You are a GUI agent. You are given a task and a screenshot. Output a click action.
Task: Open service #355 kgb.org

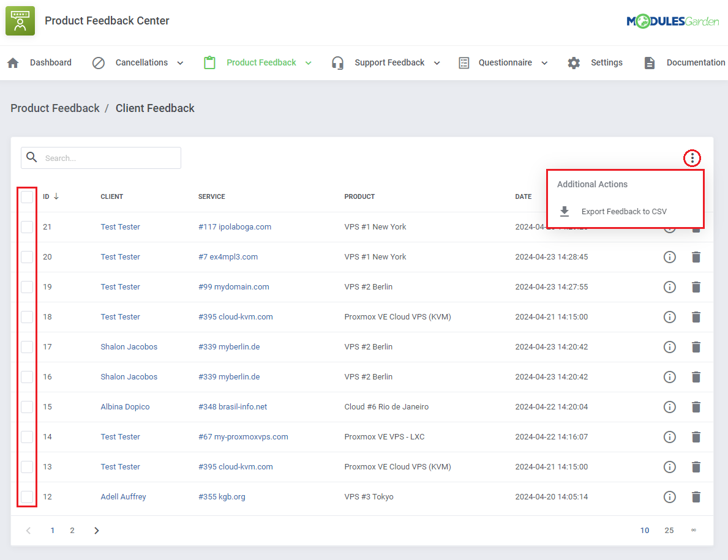click(222, 497)
